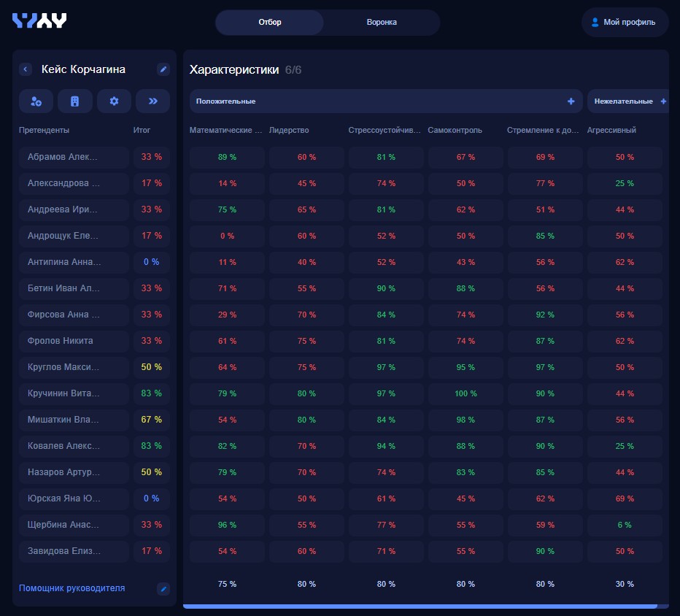Select candidate Бетин Иван Ал…
The width and height of the screenshot is (680, 616).
coord(74,288)
